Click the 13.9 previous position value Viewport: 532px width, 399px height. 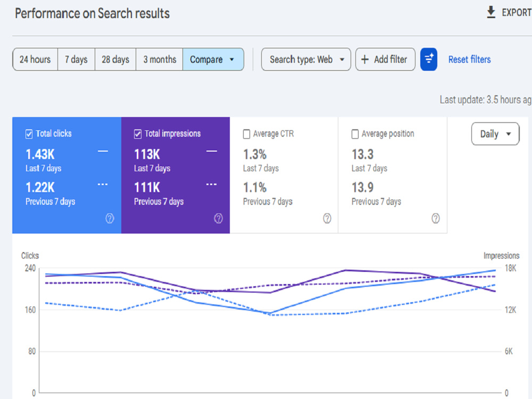362,187
